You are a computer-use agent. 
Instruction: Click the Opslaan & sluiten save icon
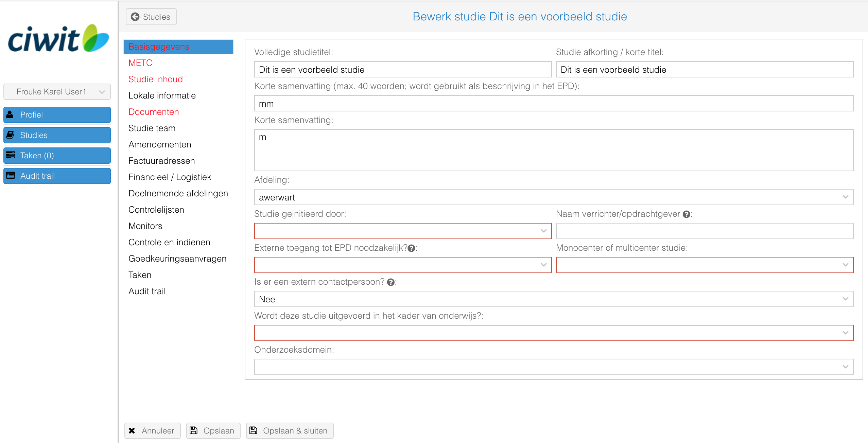[x=253, y=430]
